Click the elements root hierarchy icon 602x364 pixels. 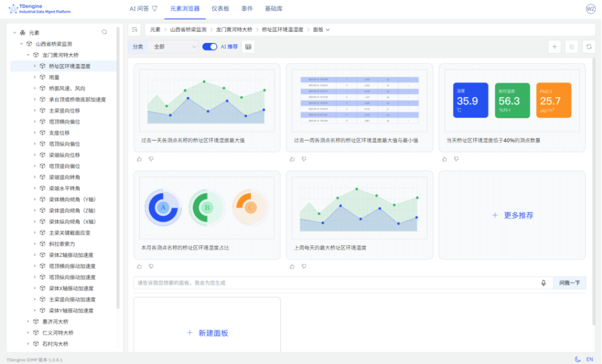pyautogui.click(x=23, y=33)
